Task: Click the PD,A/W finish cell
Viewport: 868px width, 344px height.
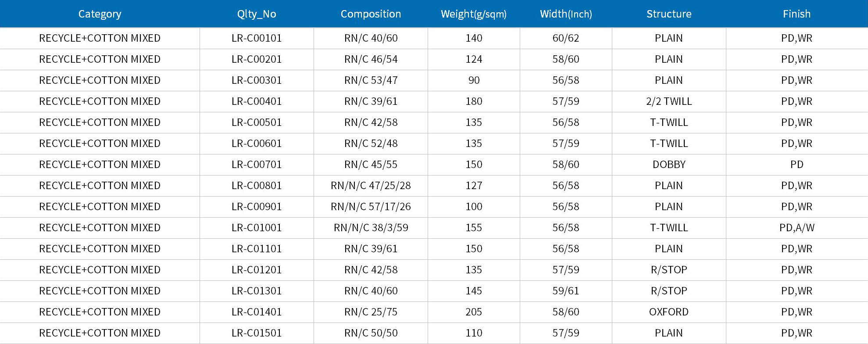Action: pos(797,228)
